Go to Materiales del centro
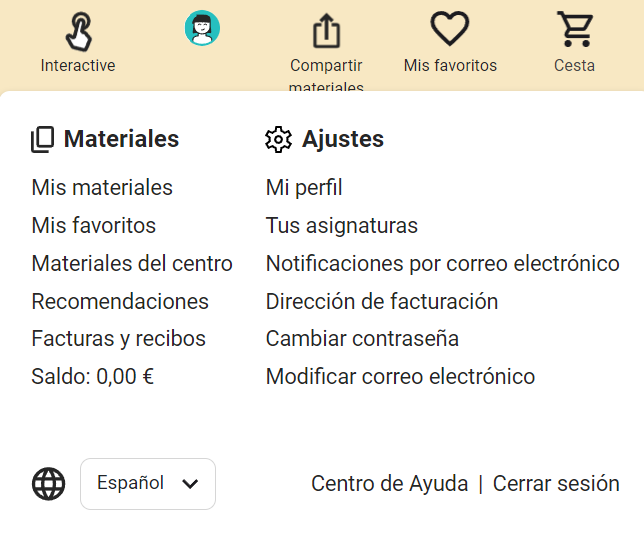The height and width of the screenshot is (536, 644). (132, 264)
